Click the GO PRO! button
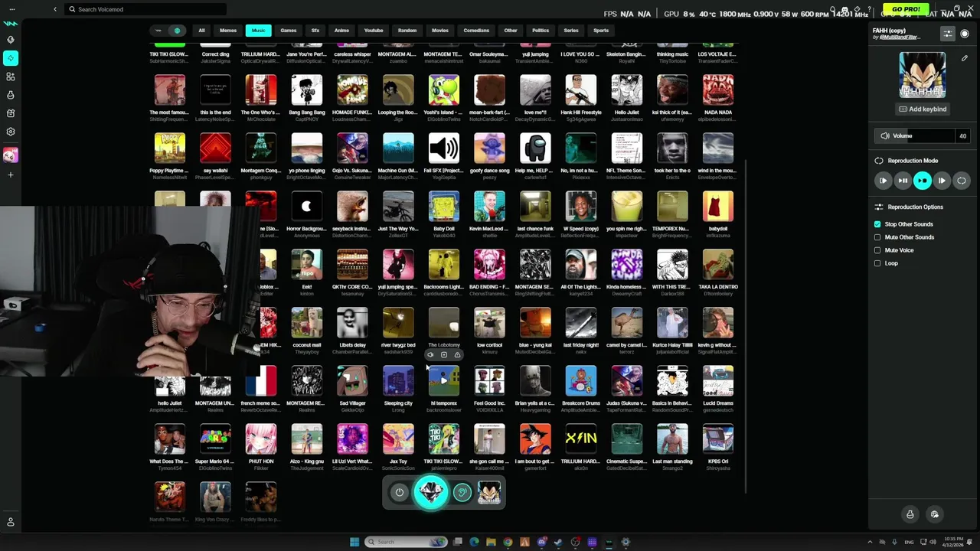 [x=906, y=9]
